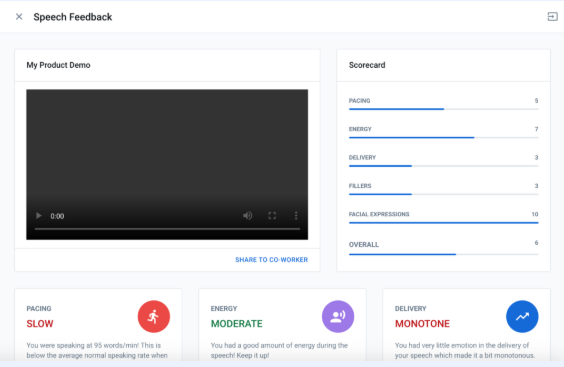Select the Overall score bar in Scorecard
The image size is (564, 367).
coord(444,254)
